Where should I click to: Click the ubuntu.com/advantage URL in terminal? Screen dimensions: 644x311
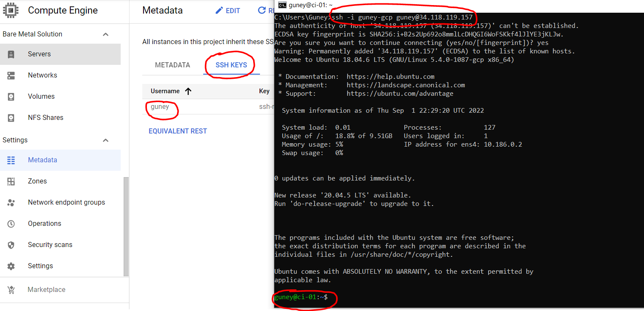coord(400,94)
